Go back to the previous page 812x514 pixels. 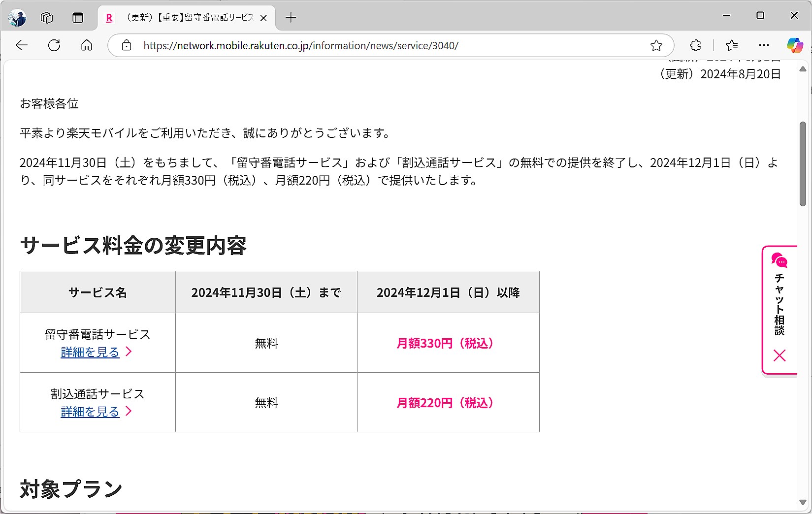click(x=22, y=45)
